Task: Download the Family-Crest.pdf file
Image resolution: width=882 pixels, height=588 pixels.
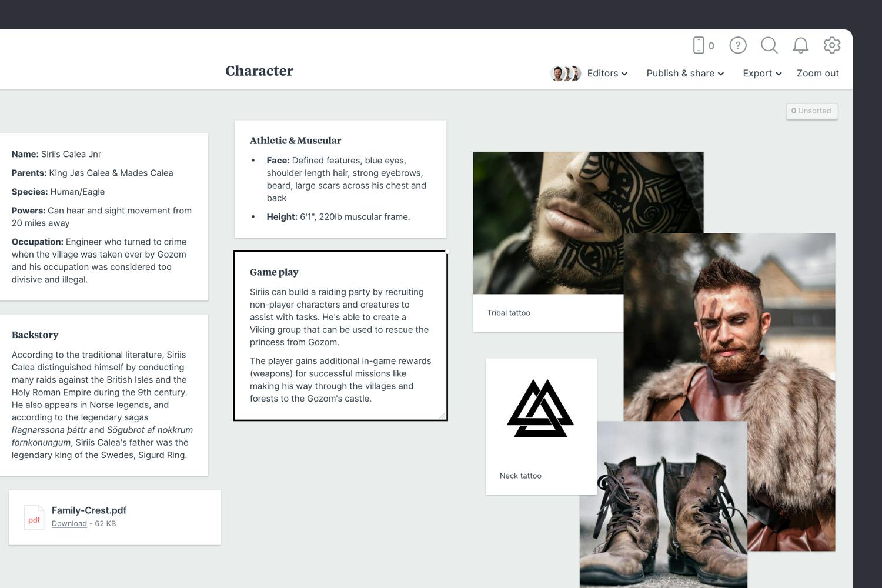Action: pyautogui.click(x=69, y=523)
